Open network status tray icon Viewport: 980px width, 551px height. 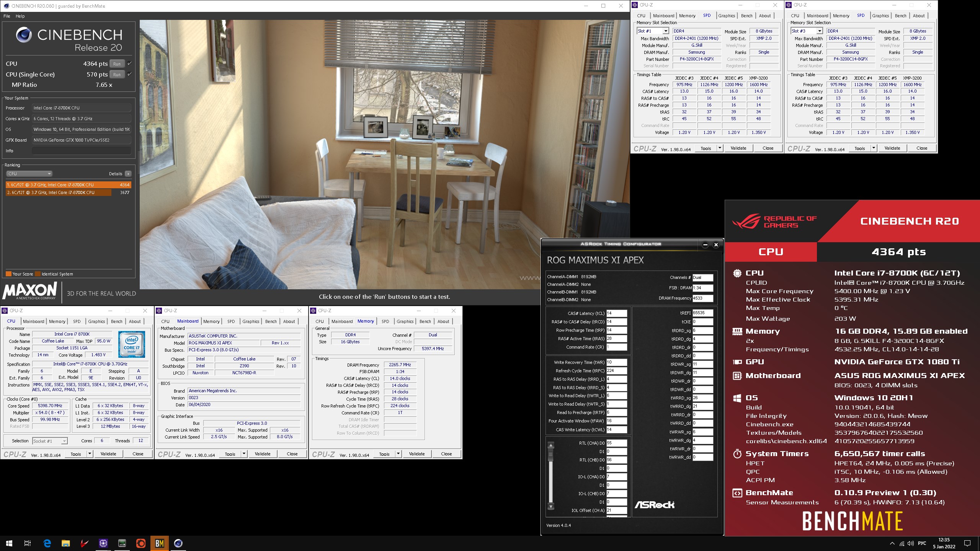point(902,543)
